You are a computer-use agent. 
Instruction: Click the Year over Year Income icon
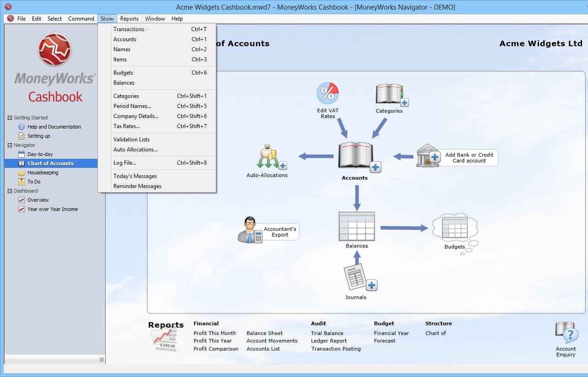(x=21, y=209)
